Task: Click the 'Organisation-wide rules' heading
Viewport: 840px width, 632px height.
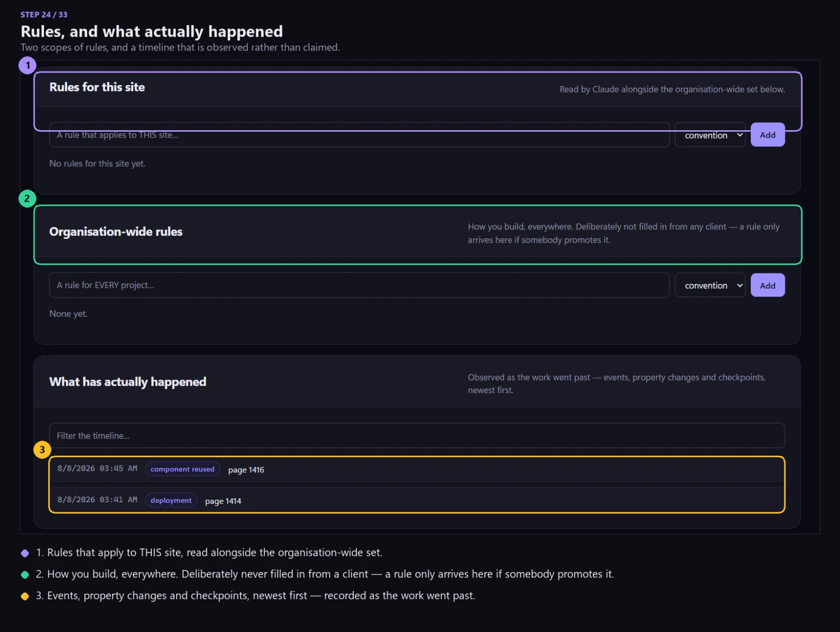Action: (116, 231)
